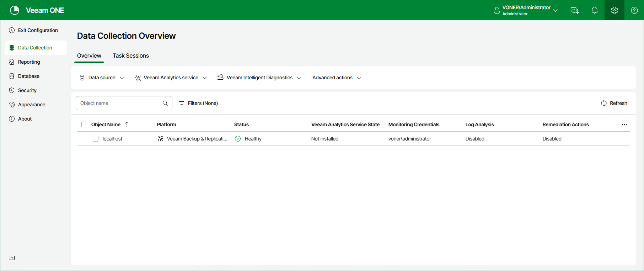
Task: Click the Refresh button label
Action: [x=618, y=103]
